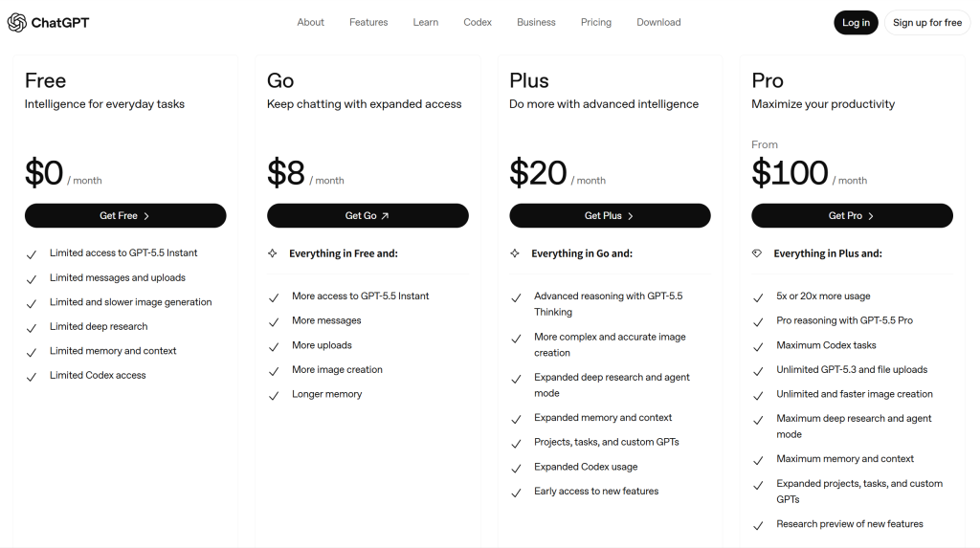Image resolution: width=980 pixels, height=548 pixels.
Task: Go to the Codex navigation link
Action: coord(478,23)
